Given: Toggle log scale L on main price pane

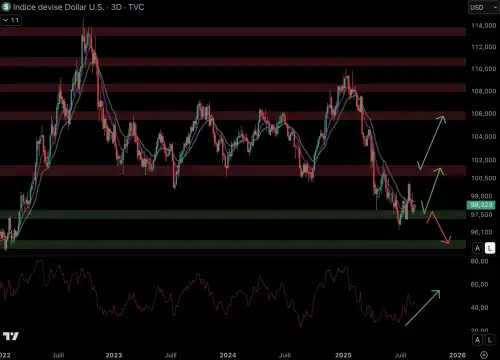Looking at the screenshot, I should [490, 248].
